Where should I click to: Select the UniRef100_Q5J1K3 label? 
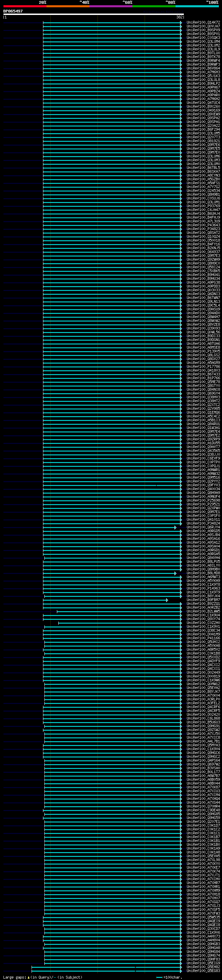point(203,76)
